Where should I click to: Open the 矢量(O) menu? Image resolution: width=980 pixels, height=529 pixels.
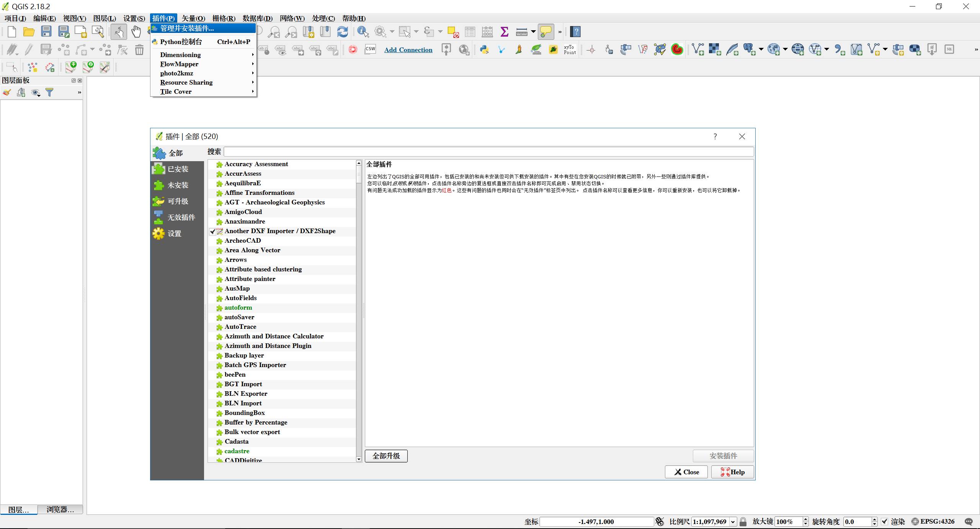click(x=193, y=18)
